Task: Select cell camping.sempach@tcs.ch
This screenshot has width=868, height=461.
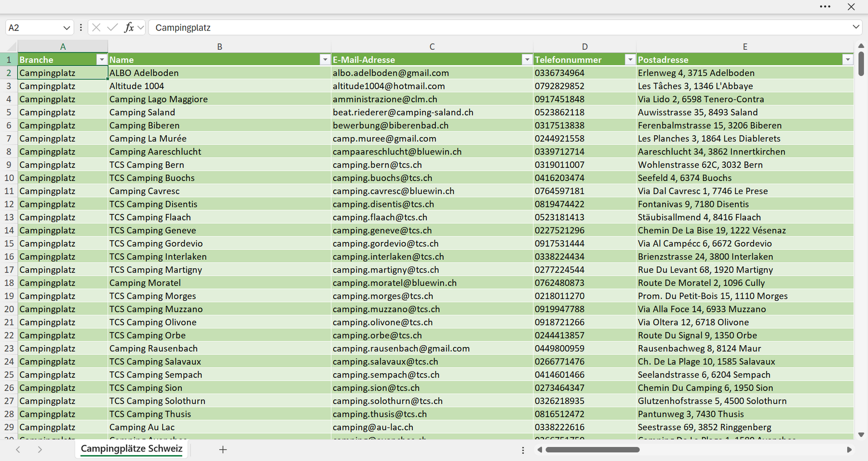Action: click(x=432, y=375)
